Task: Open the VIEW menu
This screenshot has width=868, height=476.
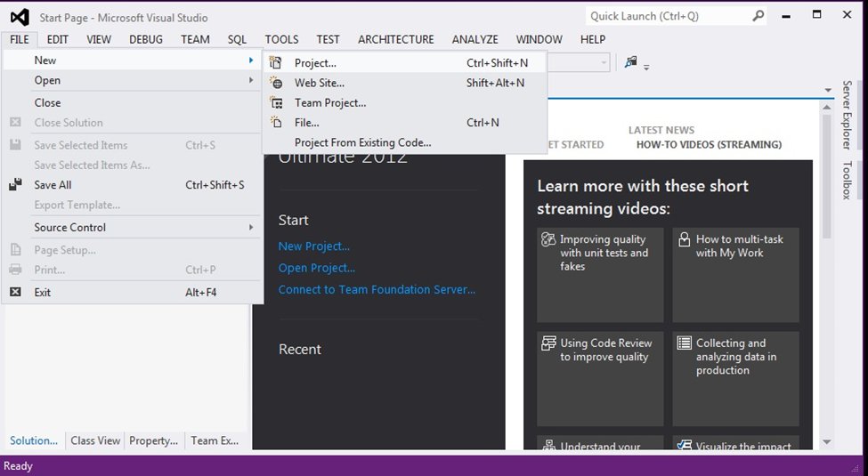Action: tap(99, 39)
